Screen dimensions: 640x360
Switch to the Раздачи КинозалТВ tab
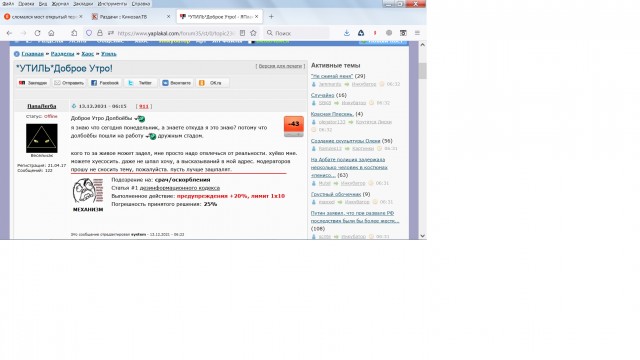coord(124,17)
